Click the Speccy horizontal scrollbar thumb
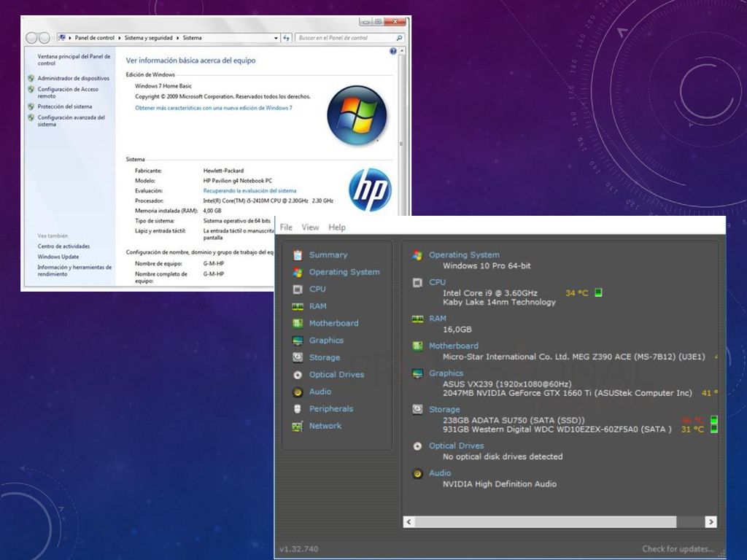The image size is (747, 560). click(546, 522)
